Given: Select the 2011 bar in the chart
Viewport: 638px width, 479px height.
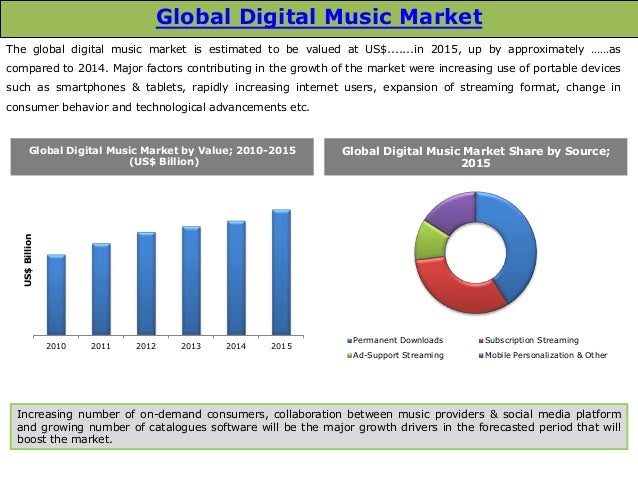Looking at the screenshot, I should [101, 289].
